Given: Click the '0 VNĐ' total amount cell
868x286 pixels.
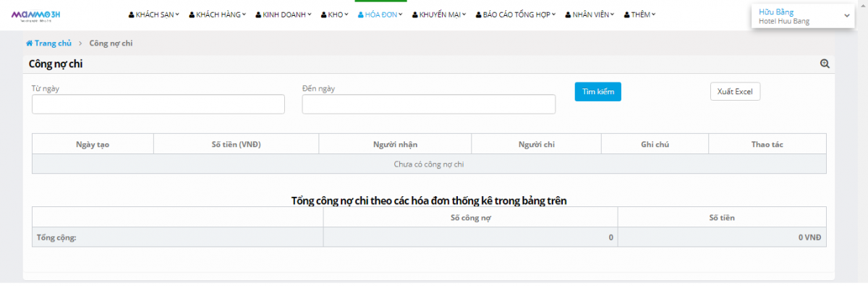Looking at the screenshot, I should pos(722,237).
